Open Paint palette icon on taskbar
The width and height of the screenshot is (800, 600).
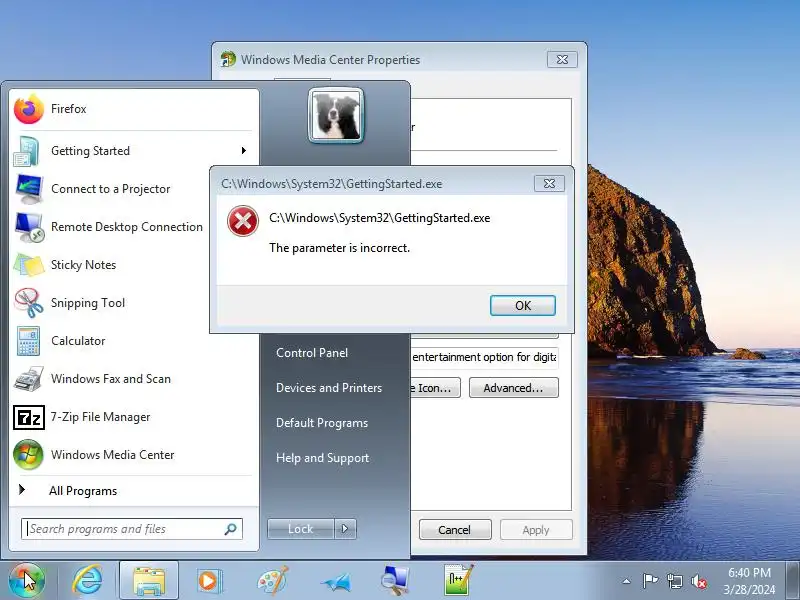coord(272,581)
